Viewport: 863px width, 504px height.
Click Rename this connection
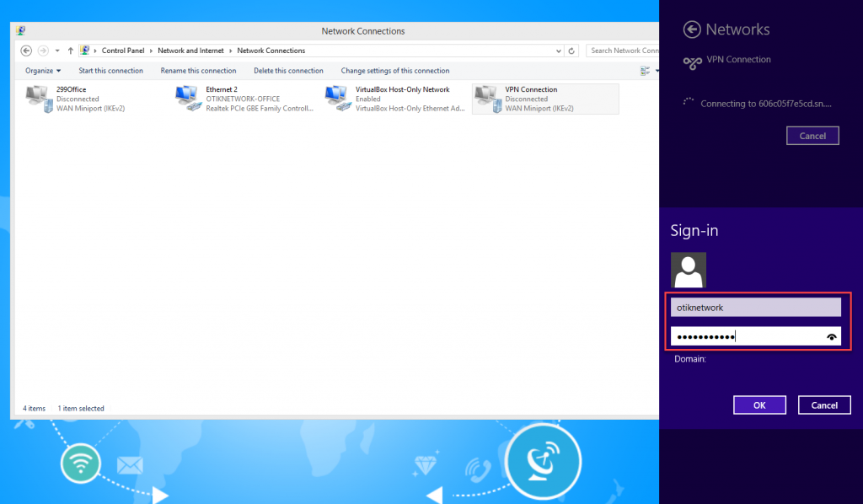(198, 71)
